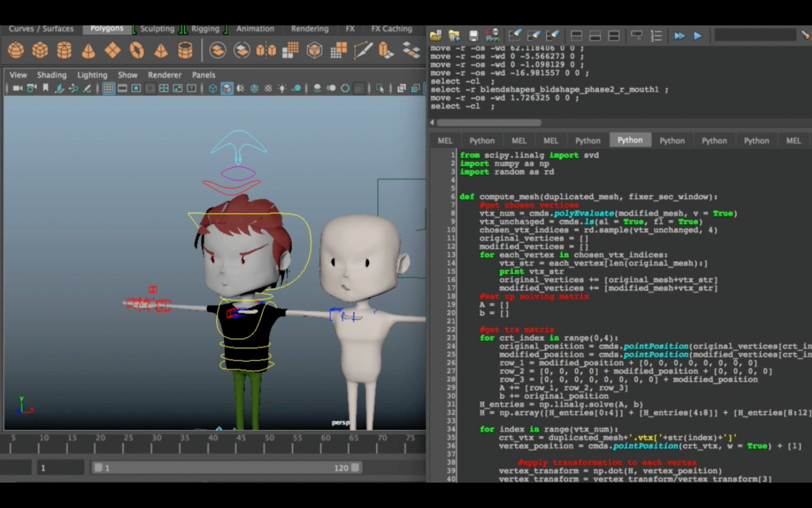The width and height of the screenshot is (812, 508).
Task: Open the viewport View menu
Action: 18,75
